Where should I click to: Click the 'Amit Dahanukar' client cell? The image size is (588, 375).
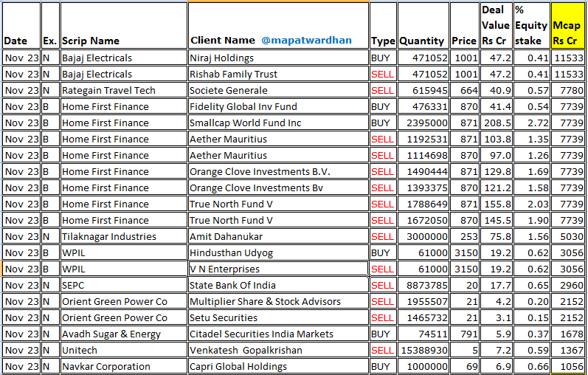[279, 236]
